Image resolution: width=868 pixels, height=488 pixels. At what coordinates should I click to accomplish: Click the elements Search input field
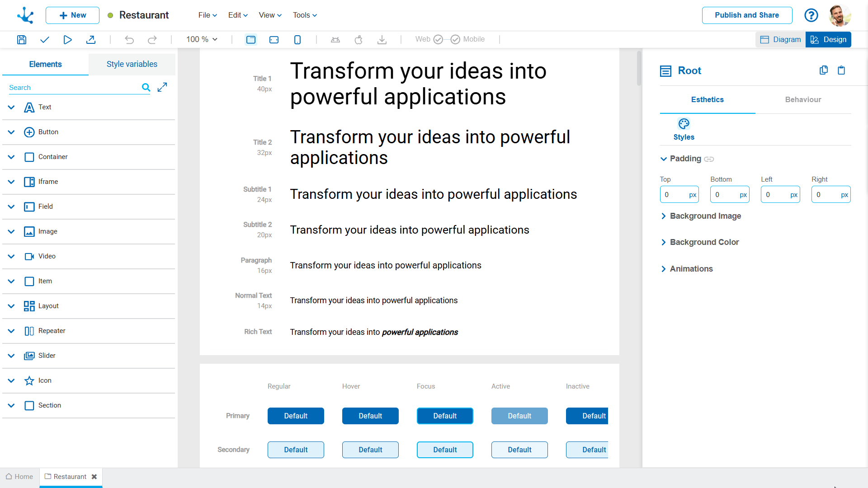(72, 88)
